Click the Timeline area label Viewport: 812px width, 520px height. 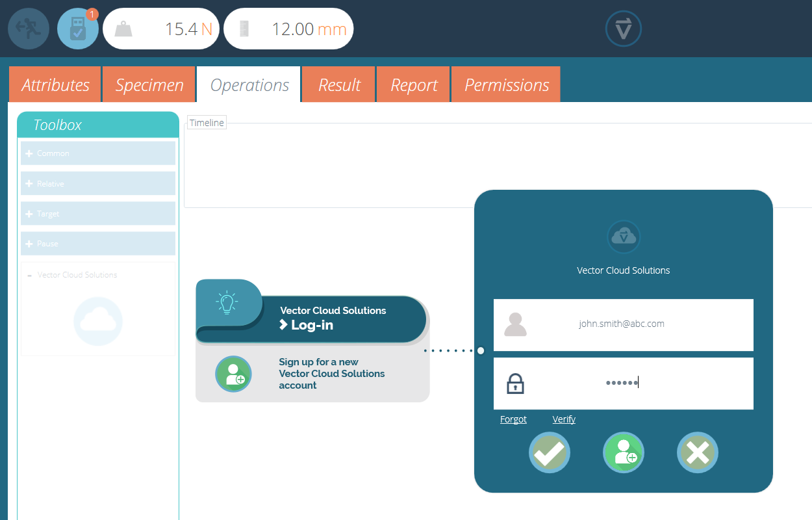(207, 123)
